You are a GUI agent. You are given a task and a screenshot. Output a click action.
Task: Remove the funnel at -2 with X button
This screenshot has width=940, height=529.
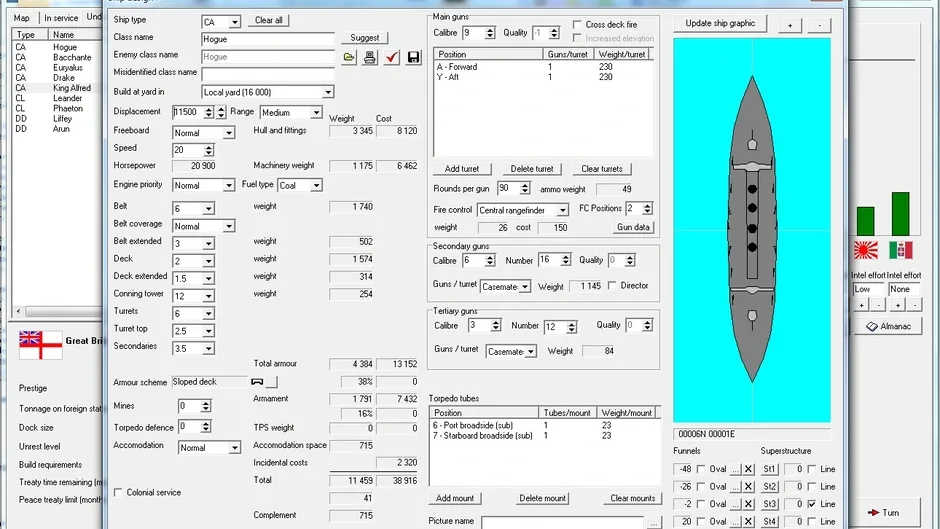pos(748,504)
